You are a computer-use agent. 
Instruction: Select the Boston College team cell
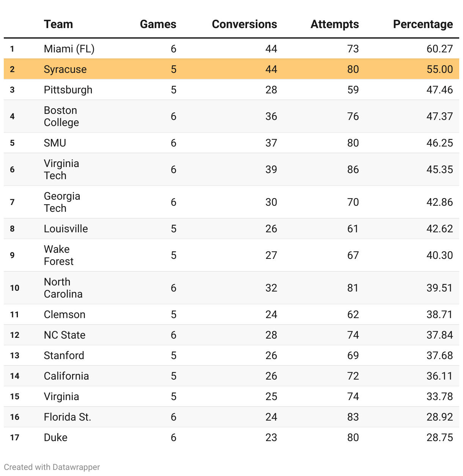61,116
